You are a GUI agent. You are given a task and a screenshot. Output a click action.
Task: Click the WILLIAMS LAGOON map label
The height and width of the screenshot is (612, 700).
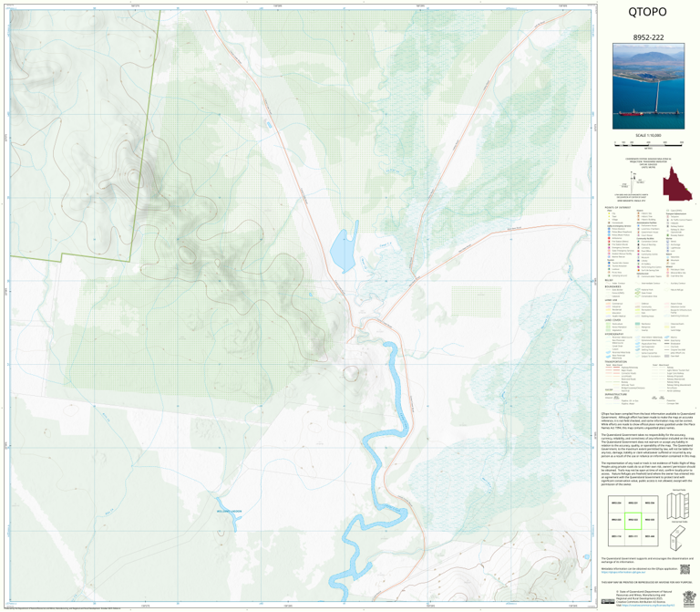pos(229,511)
